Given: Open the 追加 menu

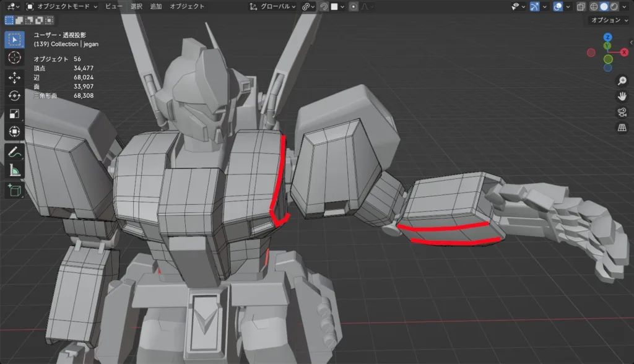Looking at the screenshot, I should [156, 6].
